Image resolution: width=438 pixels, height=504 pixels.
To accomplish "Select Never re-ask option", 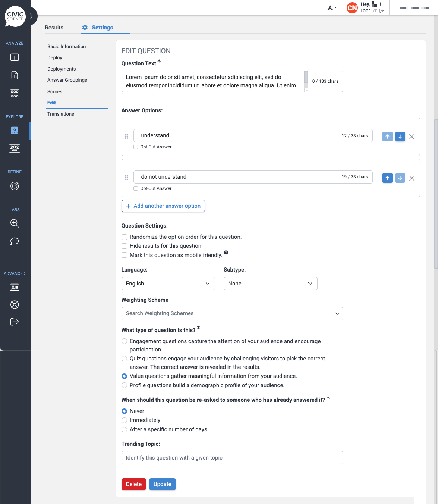I will [125, 411].
